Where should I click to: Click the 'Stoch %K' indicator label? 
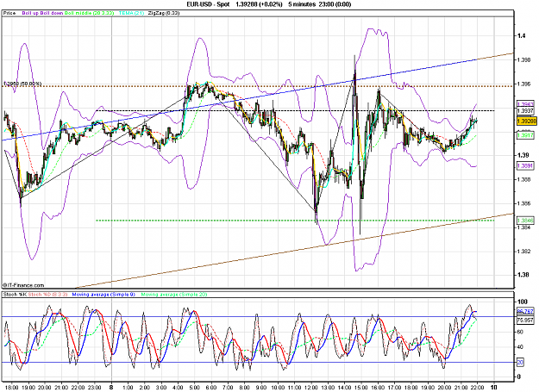pos(16,295)
